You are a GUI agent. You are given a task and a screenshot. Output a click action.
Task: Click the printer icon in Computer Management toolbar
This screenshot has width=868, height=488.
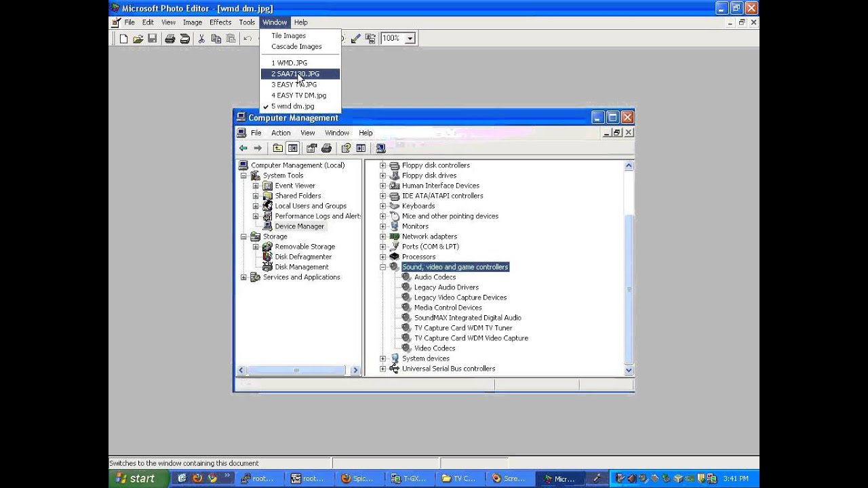pos(326,148)
